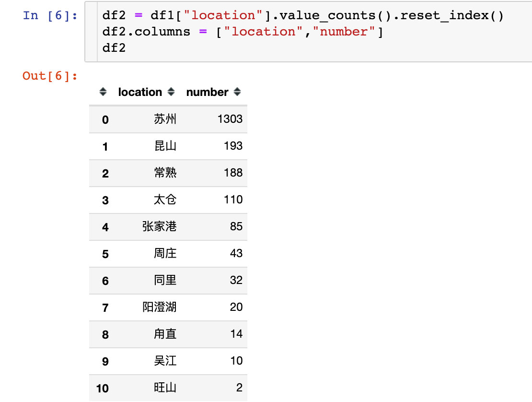Select the code line df2.columns assignment
Image resolution: width=532 pixels, height=402 pixels.
click(x=243, y=32)
